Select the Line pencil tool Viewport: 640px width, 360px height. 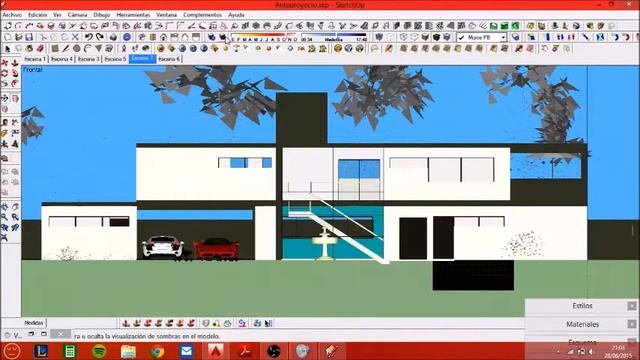(65, 49)
